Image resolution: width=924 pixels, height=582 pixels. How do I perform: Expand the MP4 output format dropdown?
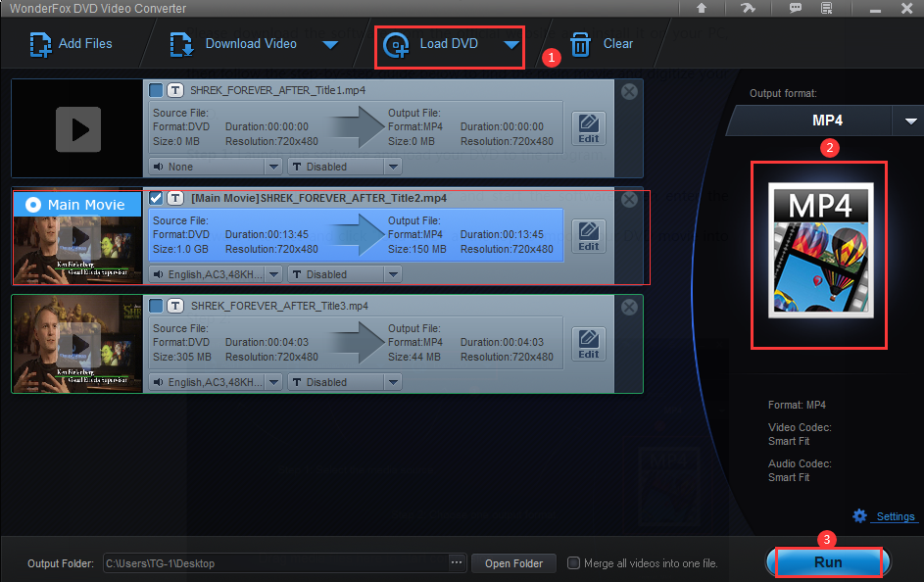click(x=910, y=121)
